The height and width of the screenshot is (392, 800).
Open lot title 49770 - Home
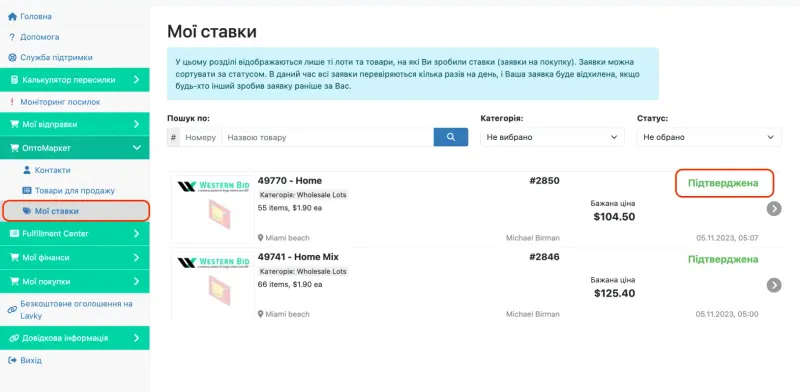click(290, 181)
